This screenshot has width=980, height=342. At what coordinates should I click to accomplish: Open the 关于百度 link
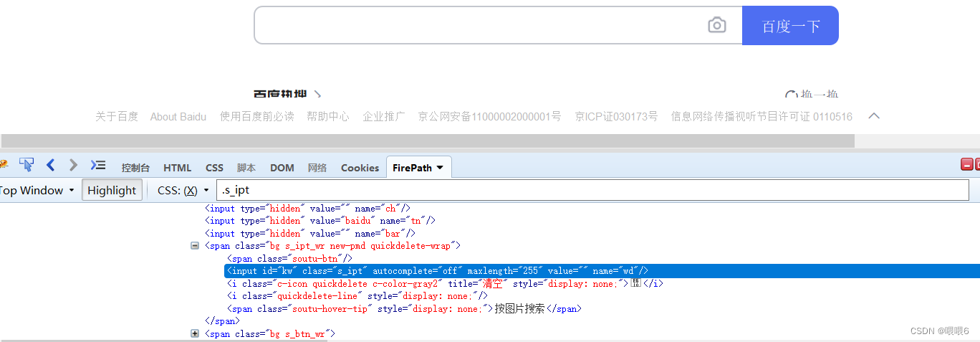pos(117,116)
